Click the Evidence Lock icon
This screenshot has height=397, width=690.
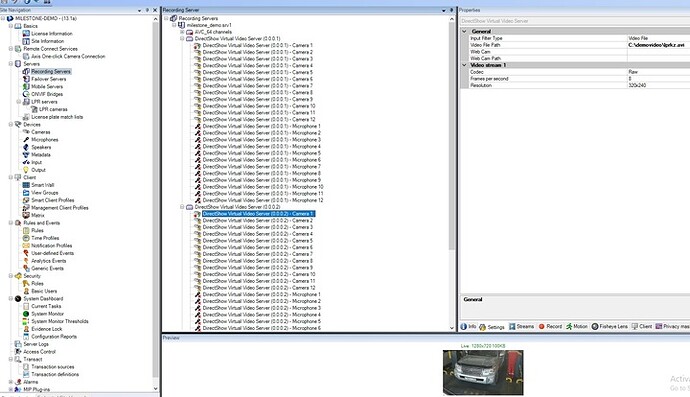(x=26, y=329)
